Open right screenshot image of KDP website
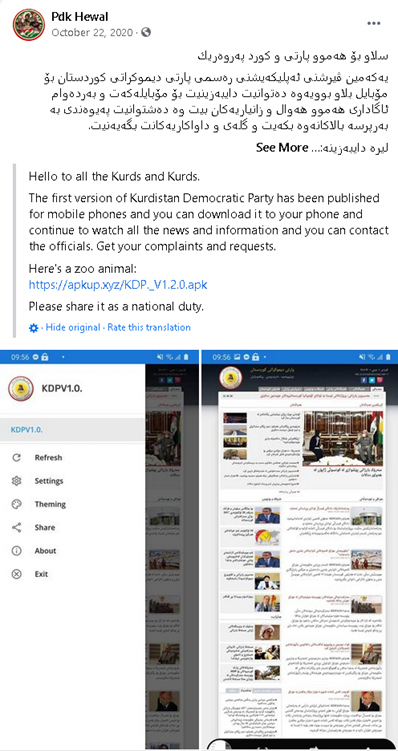 tap(300, 550)
